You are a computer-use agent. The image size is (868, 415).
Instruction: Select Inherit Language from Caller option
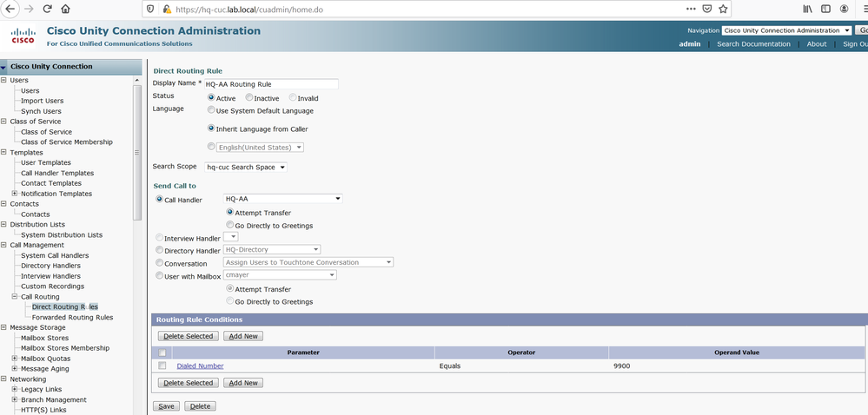[x=211, y=128]
